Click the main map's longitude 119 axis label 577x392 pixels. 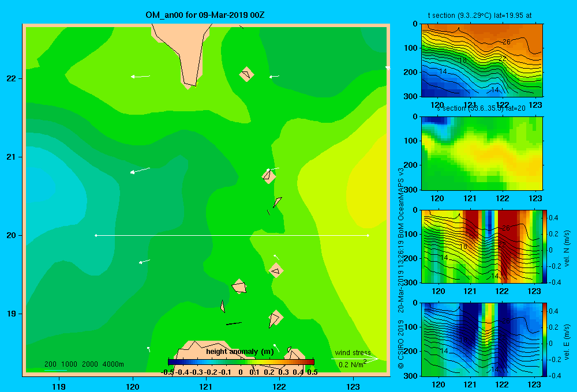[x=59, y=386]
